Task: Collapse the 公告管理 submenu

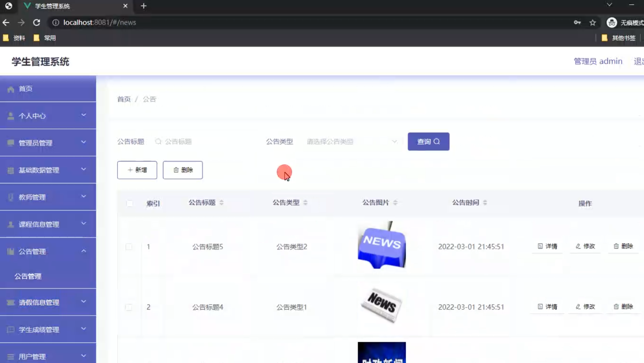Action: [84, 251]
